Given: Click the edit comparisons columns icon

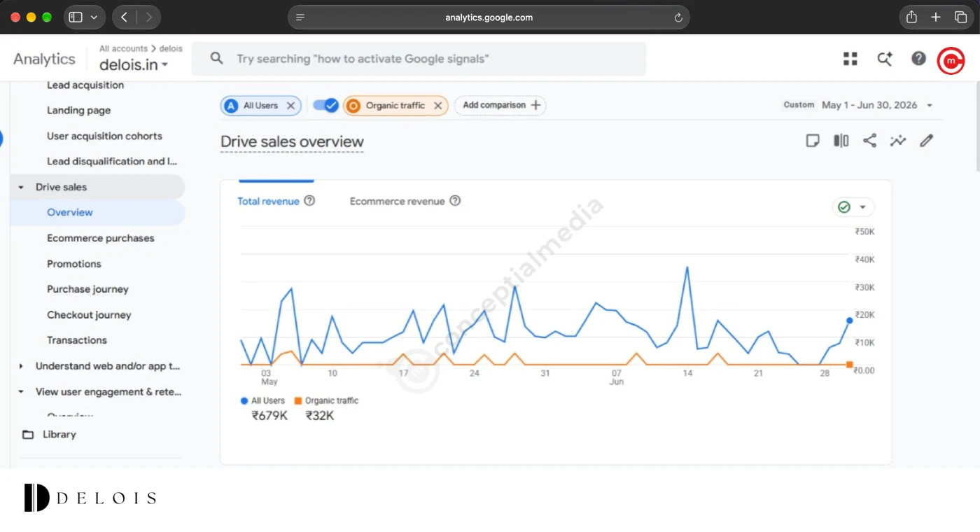Looking at the screenshot, I should pyautogui.click(x=841, y=141).
